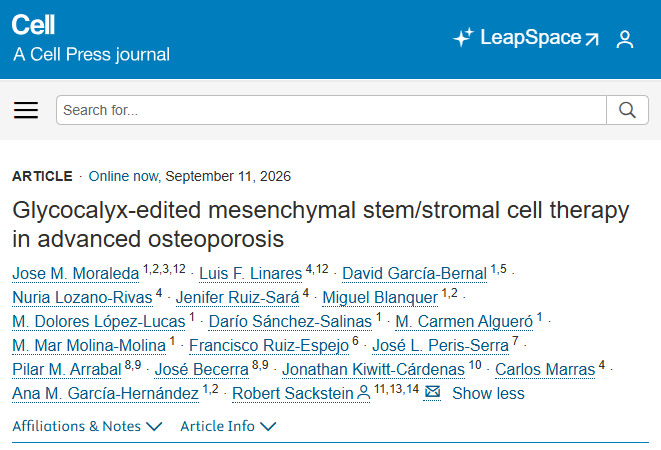Open author Luis F. Linares link
Screen dimensions: 661x450
pyautogui.click(x=251, y=274)
